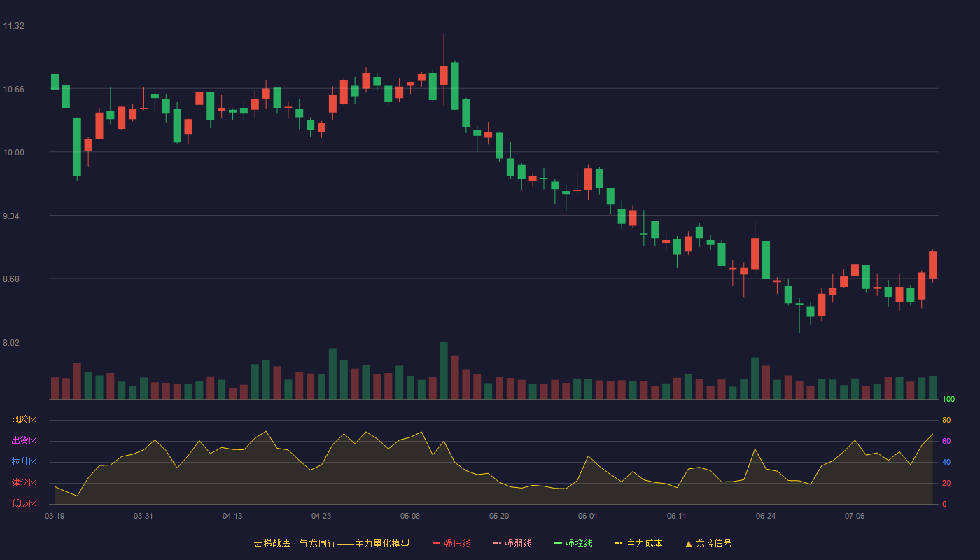
Task: Click the 11.32 price axis label
Action: (x=13, y=26)
